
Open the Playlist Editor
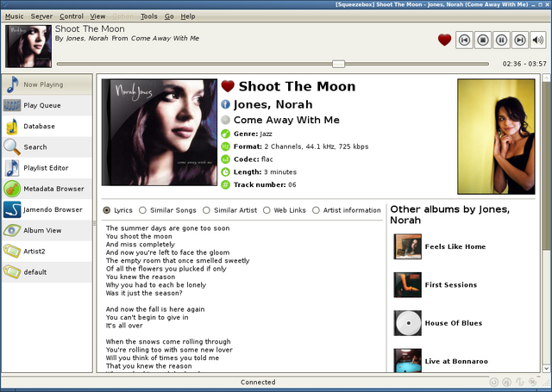(47, 168)
